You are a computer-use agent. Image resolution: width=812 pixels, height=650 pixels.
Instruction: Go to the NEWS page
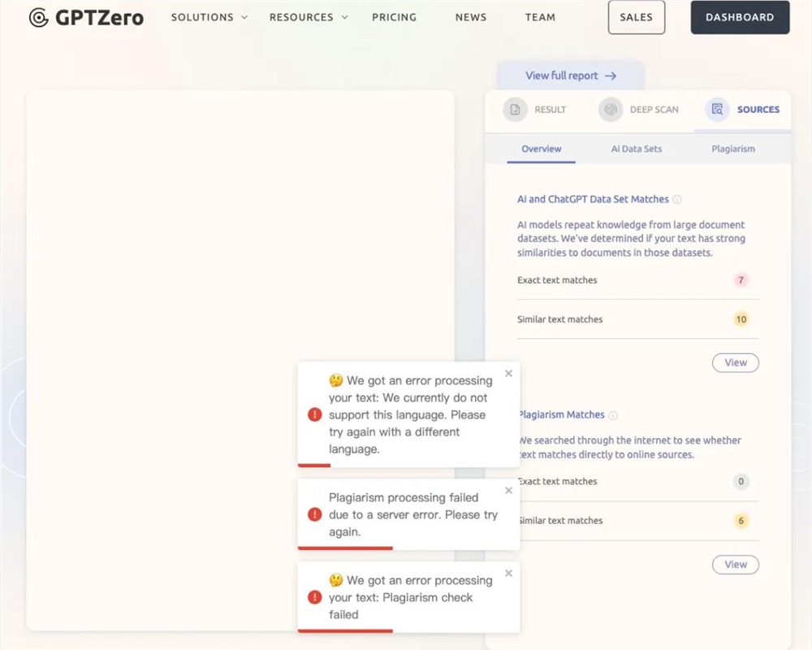click(471, 17)
